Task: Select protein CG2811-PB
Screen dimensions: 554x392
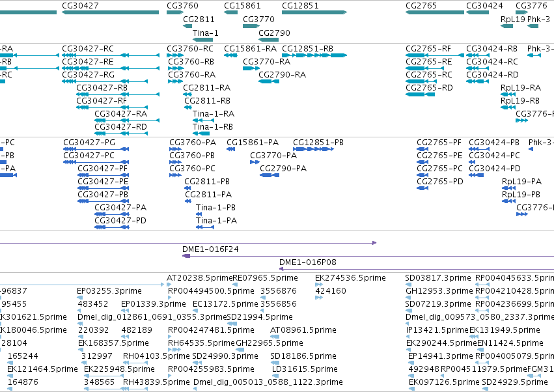Action: point(207,181)
